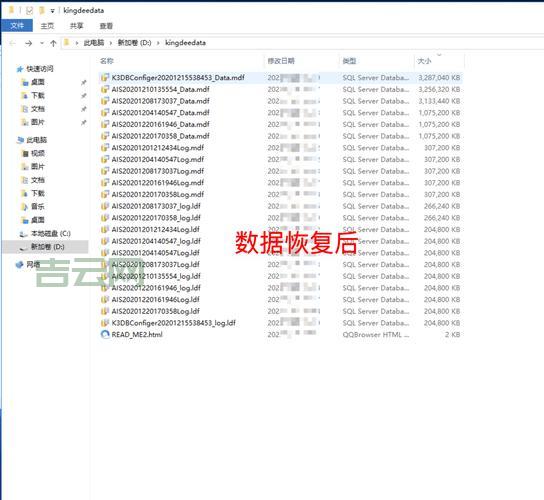Click 此电脑 in the address breadcrumb
The height and width of the screenshot is (500, 544).
(x=94, y=43)
